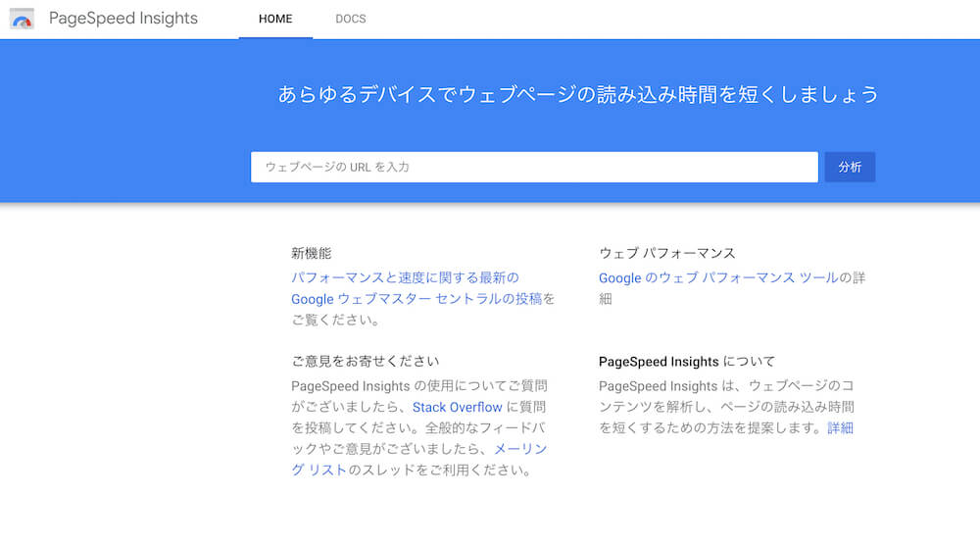Click the blue banner headline text

point(578,94)
